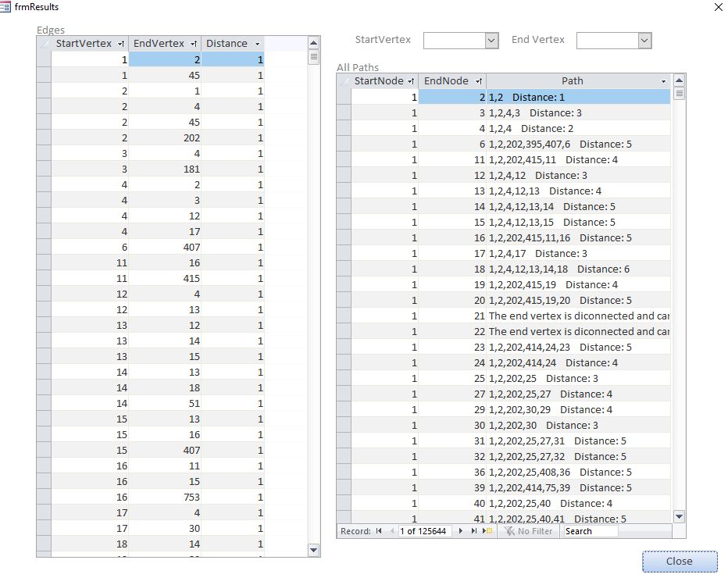Select all rows via All Paths corner selector
Screen dimensions: 728x585
point(344,81)
